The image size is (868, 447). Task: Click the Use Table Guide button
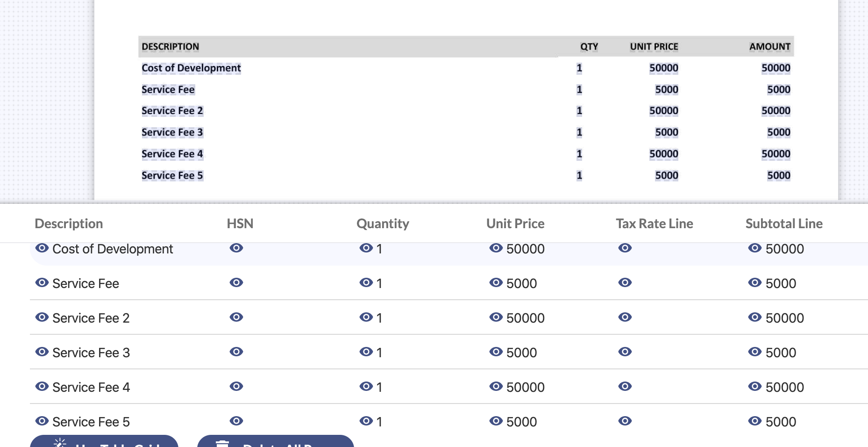click(105, 444)
